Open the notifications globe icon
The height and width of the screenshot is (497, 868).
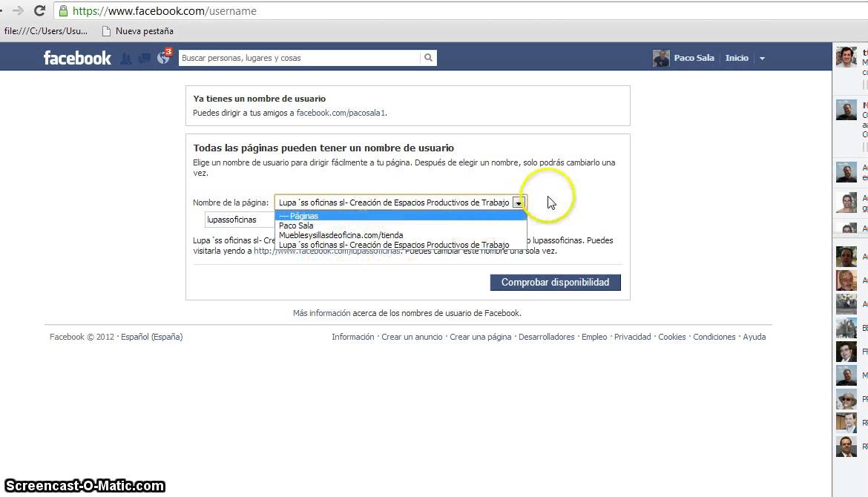click(163, 58)
